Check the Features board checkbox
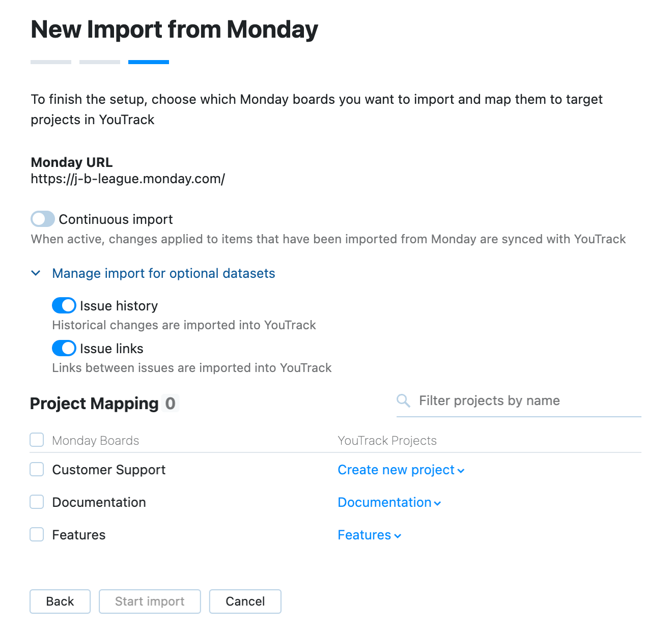 click(x=36, y=534)
